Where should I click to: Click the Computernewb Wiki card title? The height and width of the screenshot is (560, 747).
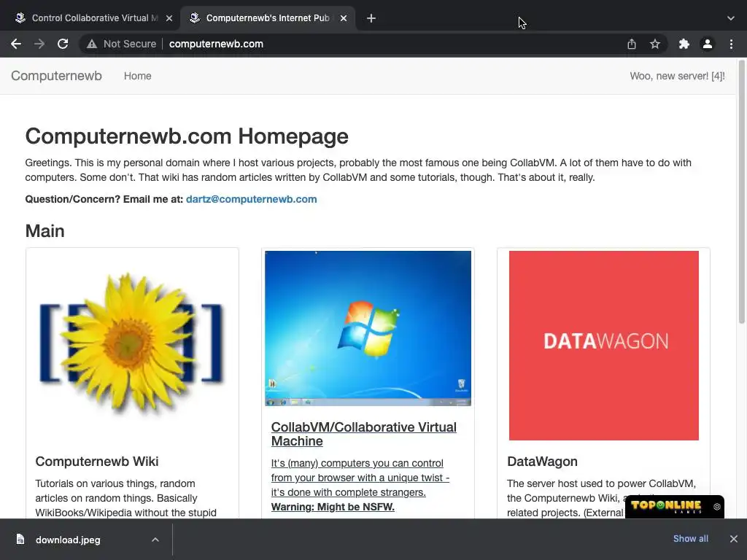[x=97, y=461]
